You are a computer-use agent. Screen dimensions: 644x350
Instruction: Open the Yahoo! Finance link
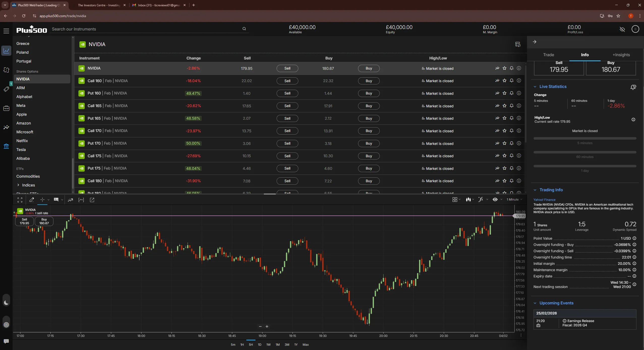click(x=544, y=200)
